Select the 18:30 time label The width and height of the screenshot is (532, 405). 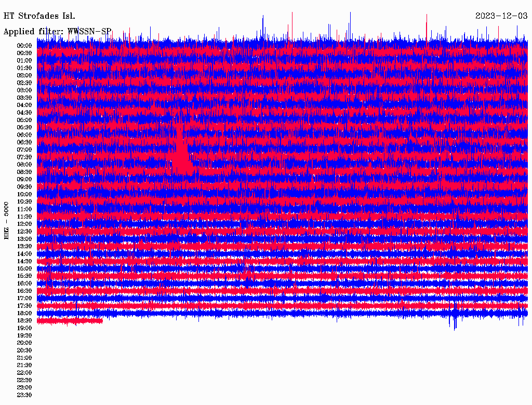point(24,321)
